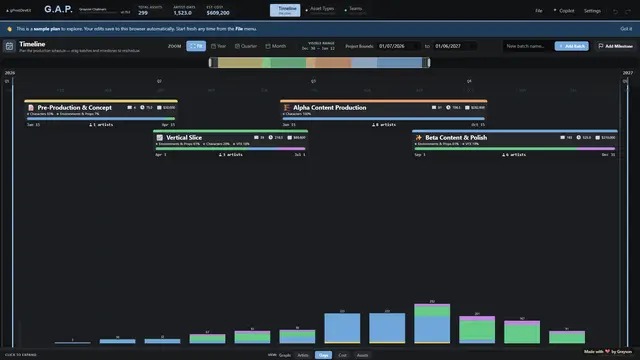Click the Beta Content & Polish sparkle icon

pyautogui.click(x=418, y=138)
